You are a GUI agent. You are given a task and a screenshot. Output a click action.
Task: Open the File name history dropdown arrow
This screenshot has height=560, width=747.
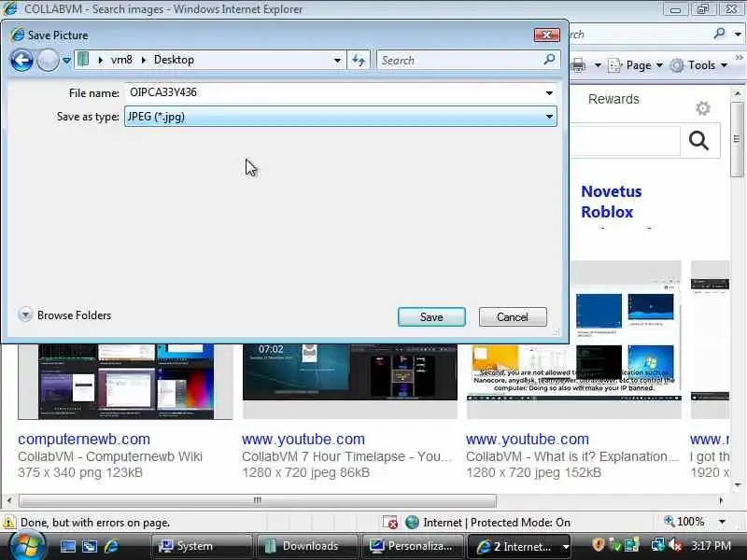[549, 92]
